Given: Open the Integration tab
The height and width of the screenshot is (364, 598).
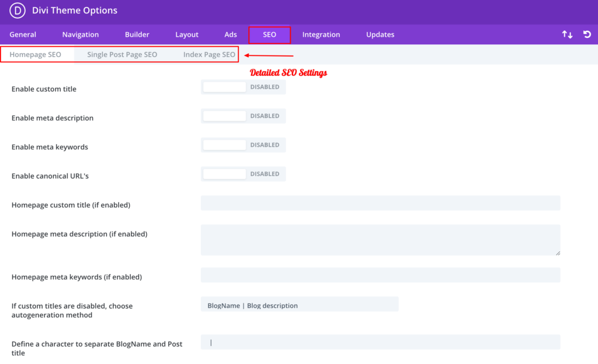Looking at the screenshot, I should (321, 34).
